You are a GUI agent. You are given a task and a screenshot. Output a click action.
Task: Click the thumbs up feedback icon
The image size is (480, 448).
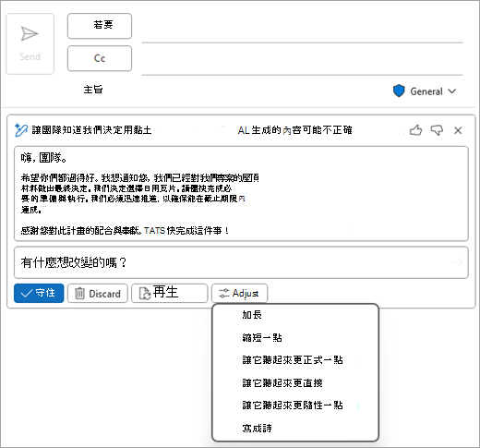(415, 130)
